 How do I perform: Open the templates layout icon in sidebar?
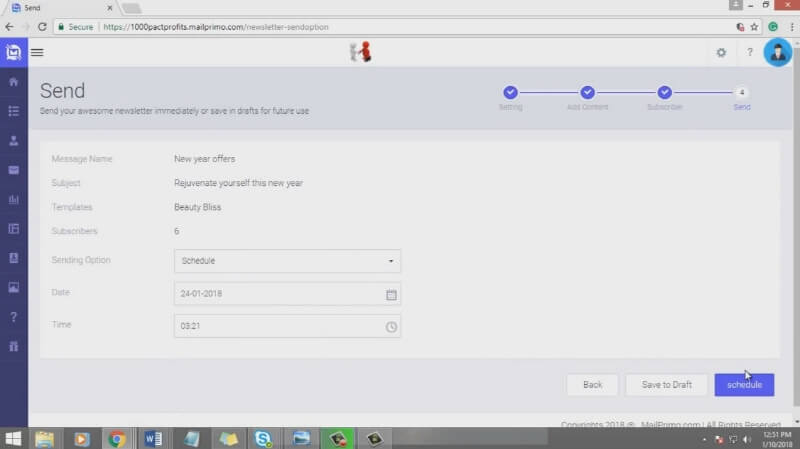click(14, 229)
